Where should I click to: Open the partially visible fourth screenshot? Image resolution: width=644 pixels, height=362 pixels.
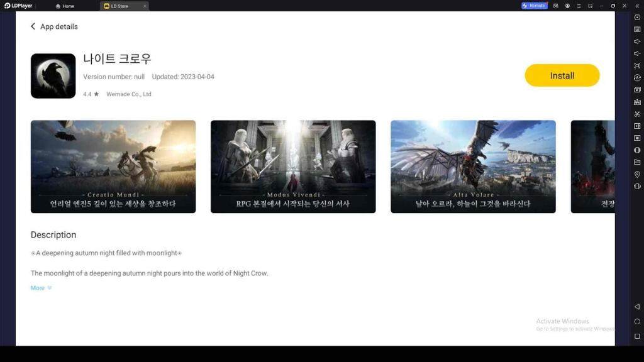[x=592, y=167]
